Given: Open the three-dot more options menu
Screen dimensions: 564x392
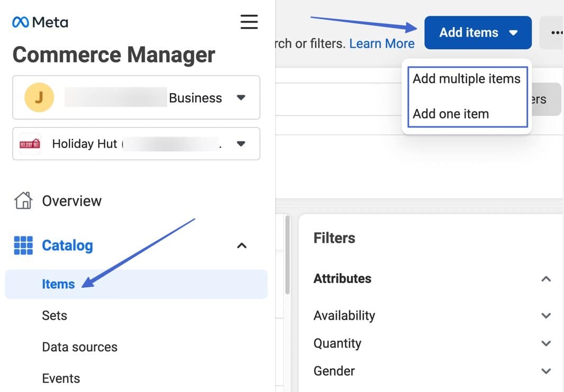Looking at the screenshot, I should tap(557, 32).
